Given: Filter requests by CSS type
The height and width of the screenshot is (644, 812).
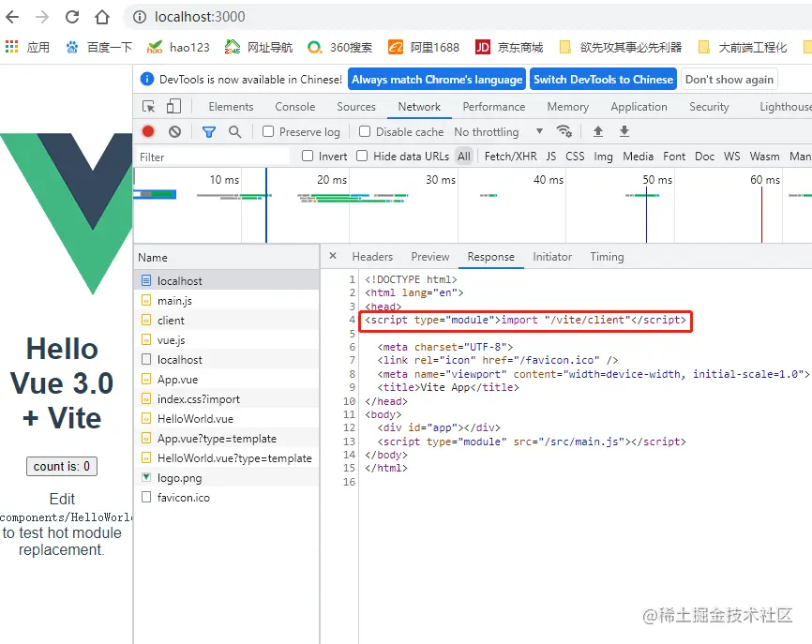Looking at the screenshot, I should coord(575,157).
